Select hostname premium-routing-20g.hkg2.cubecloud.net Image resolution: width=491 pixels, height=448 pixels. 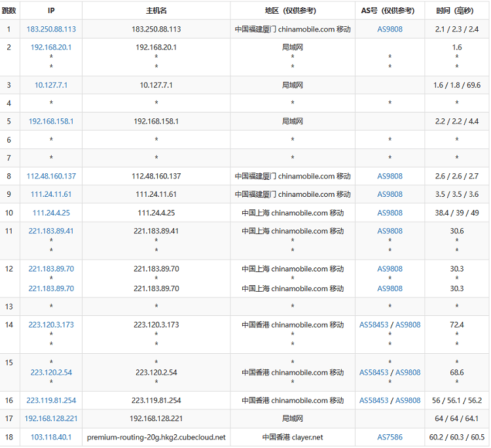[x=156, y=438]
